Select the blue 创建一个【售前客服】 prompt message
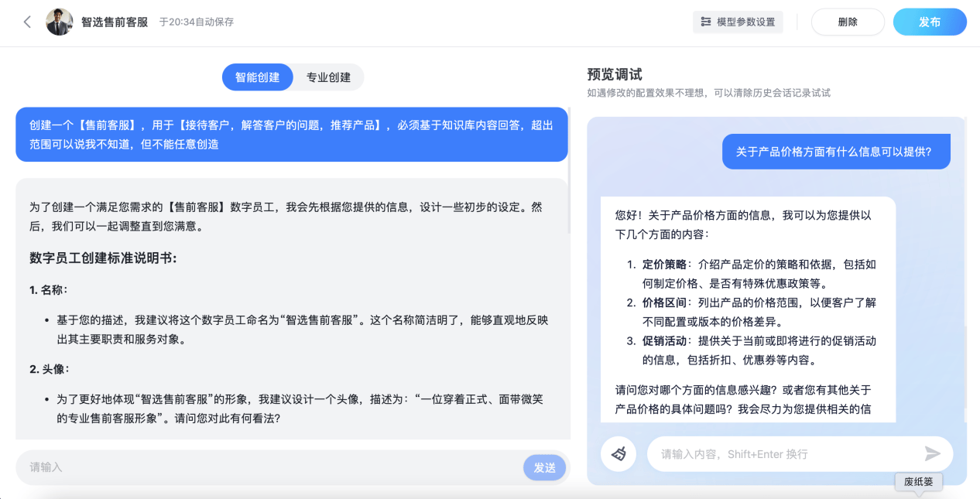980x499 pixels. pyautogui.click(x=291, y=134)
